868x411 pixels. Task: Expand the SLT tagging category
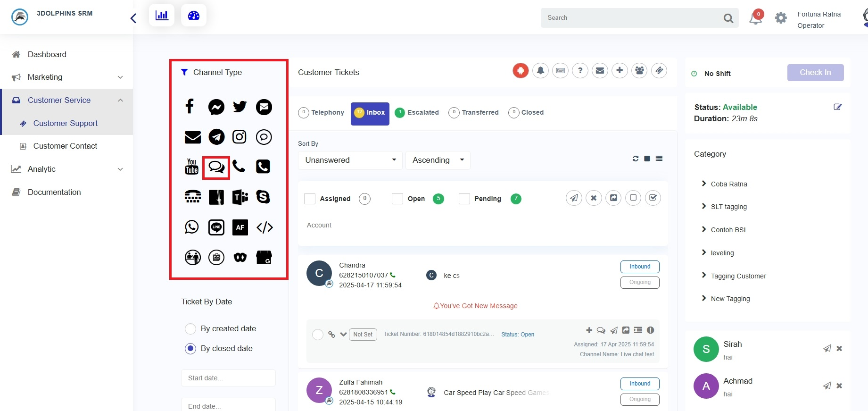pyautogui.click(x=728, y=207)
